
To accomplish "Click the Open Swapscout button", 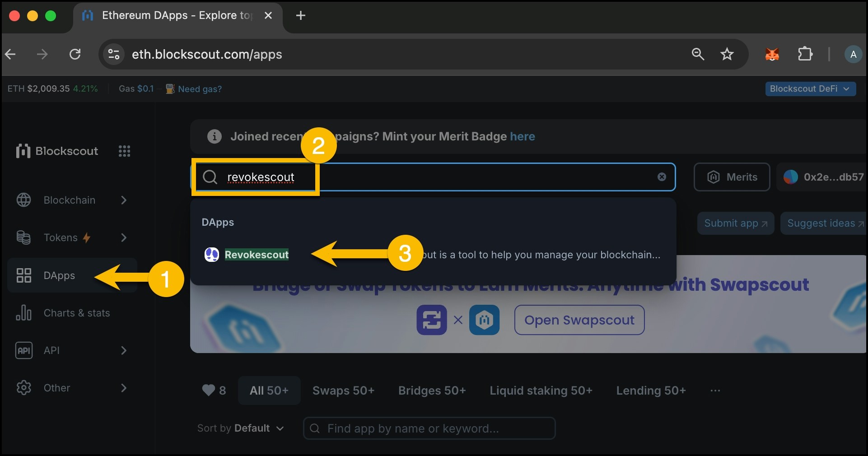I will (579, 320).
